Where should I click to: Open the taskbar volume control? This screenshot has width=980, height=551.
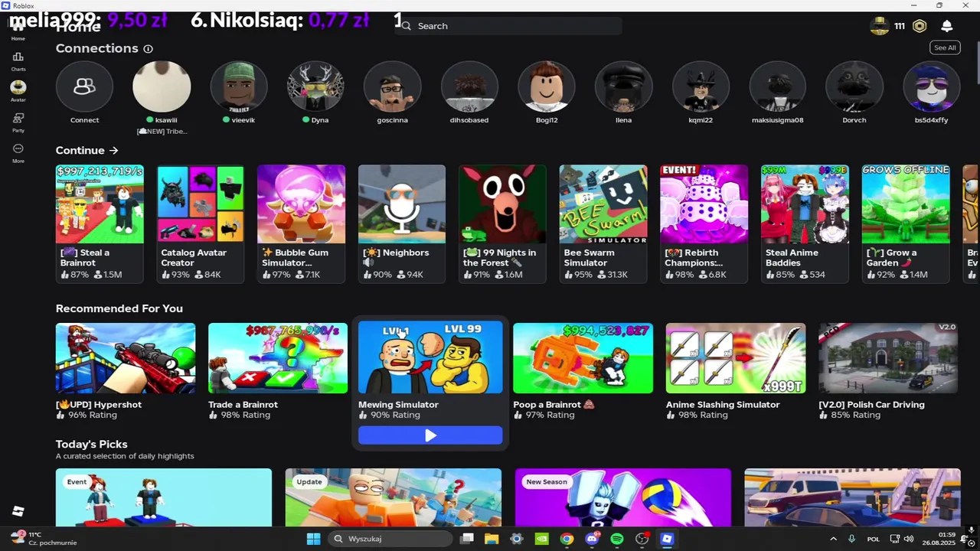tap(908, 539)
